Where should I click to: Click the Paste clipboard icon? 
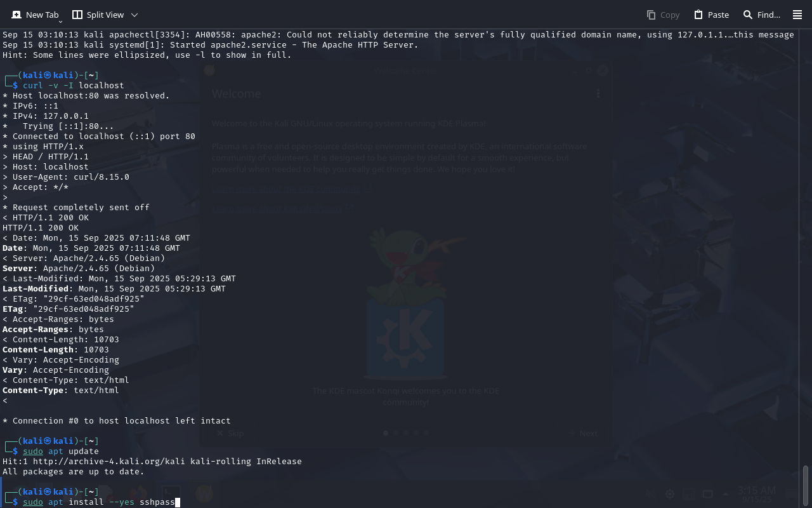(x=698, y=15)
